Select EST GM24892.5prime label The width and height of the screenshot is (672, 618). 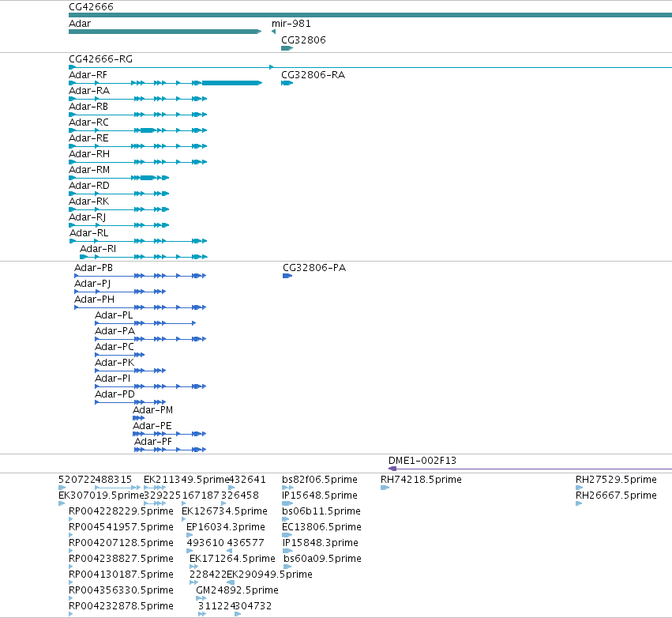(237, 590)
